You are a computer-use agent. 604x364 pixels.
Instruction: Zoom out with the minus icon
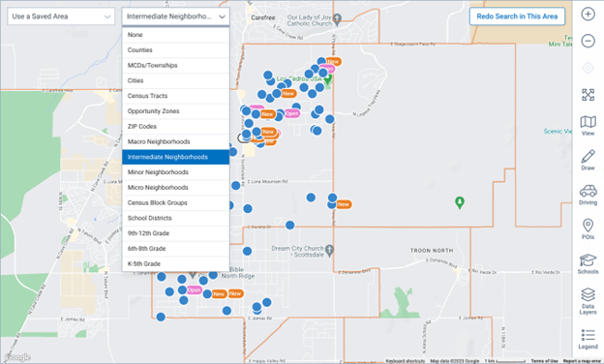tap(588, 41)
